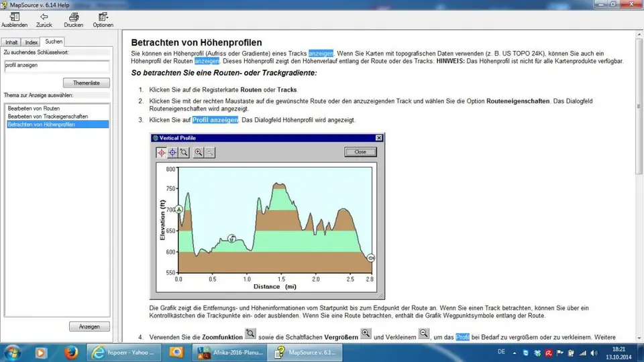The width and height of the screenshot is (644, 362).
Task: Open Windows Media Player from taskbar
Action: click(x=40, y=353)
